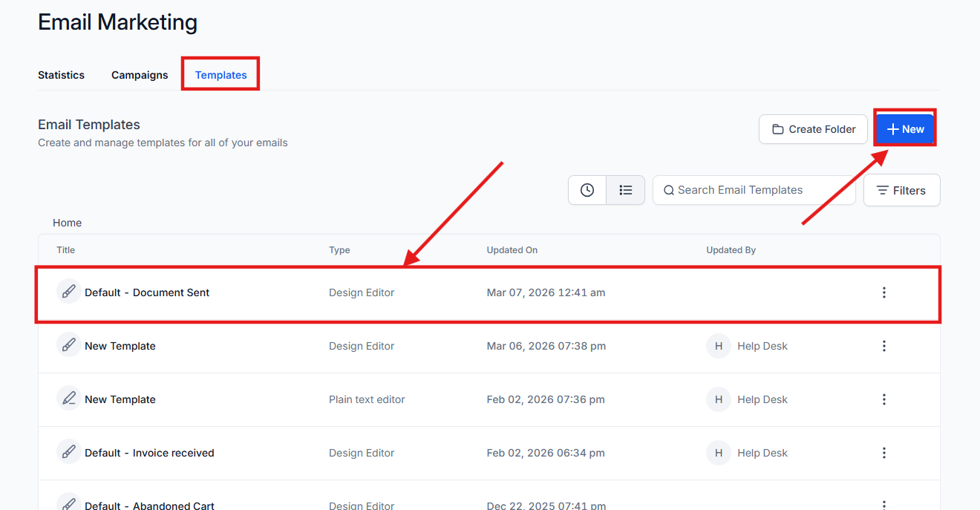Image resolution: width=980 pixels, height=510 pixels.
Task: Select the Templates tab
Action: (x=220, y=75)
